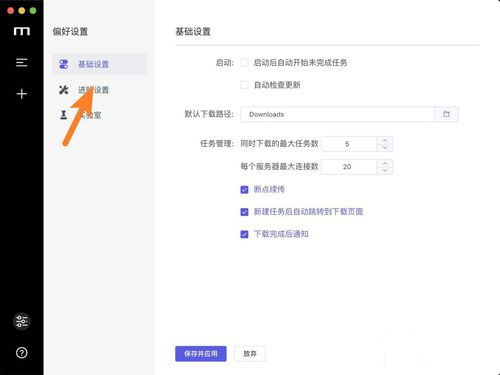Increase 每个服务器最大连接数 with up arrow
Viewport: 500px width, 375px height.
[x=385, y=163]
